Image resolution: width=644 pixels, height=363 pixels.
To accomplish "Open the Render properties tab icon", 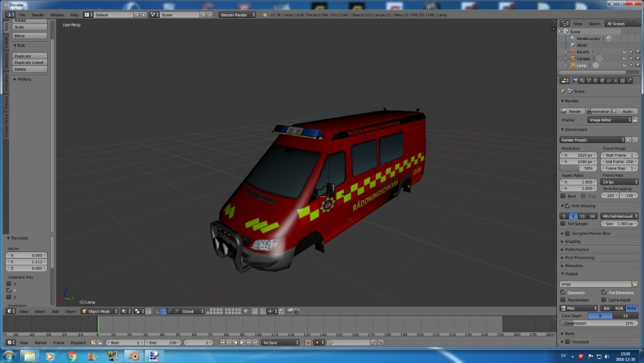I will click(x=575, y=81).
